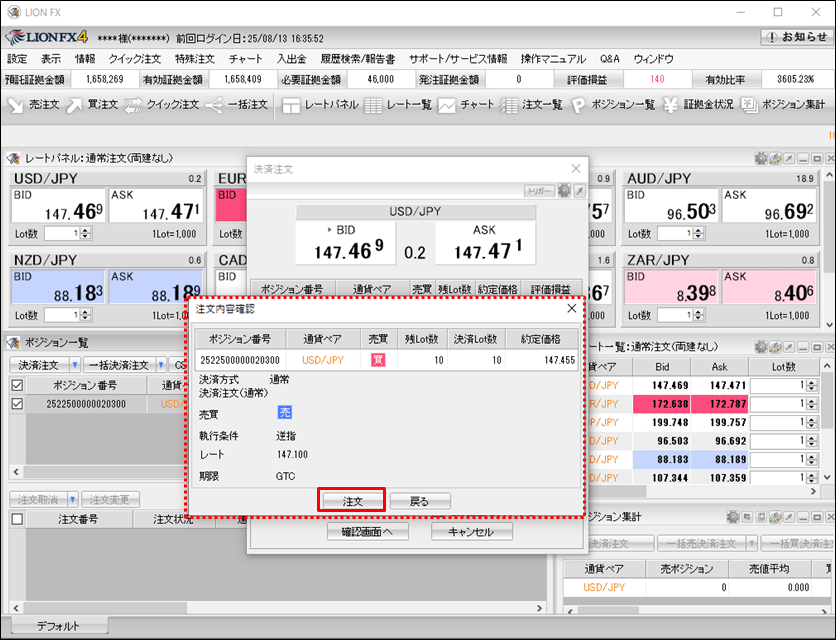Expand the 注文取消 dropdown arrow
The height and width of the screenshot is (640, 836).
[73, 499]
